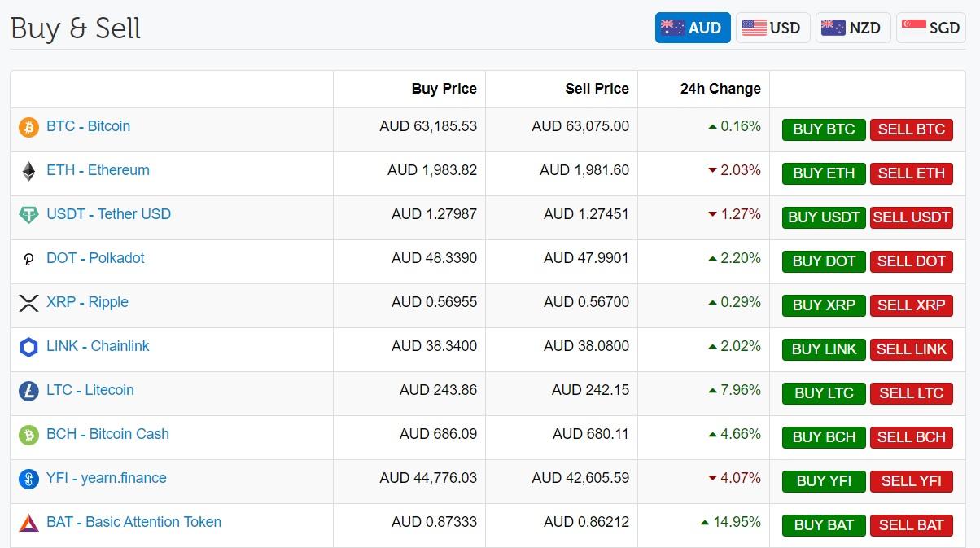Click the SELL USDT button

click(x=912, y=217)
